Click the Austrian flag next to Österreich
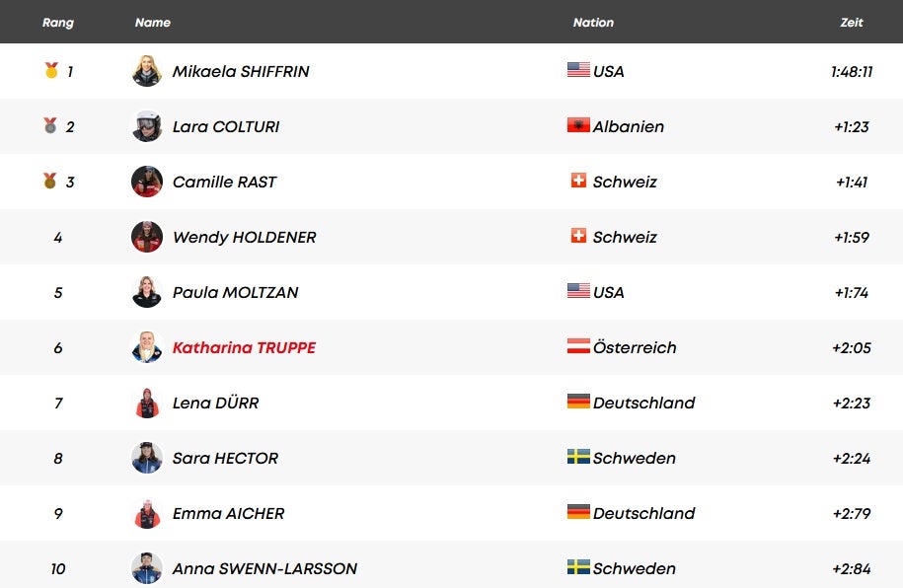This screenshot has width=903, height=588. [x=578, y=347]
